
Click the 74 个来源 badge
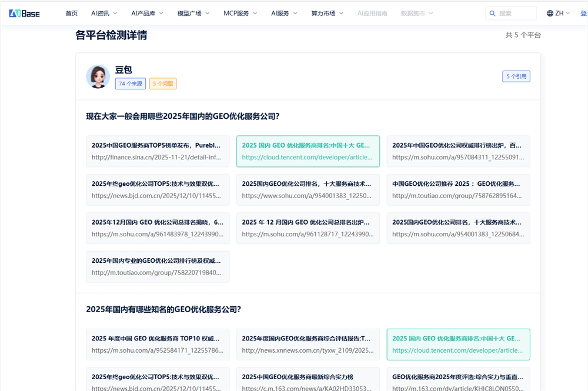coord(130,83)
